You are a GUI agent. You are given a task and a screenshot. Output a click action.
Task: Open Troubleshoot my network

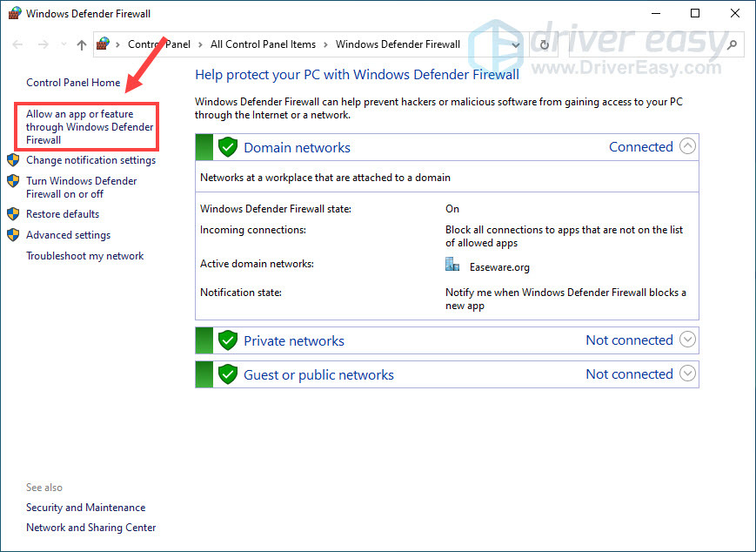point(85,256)
